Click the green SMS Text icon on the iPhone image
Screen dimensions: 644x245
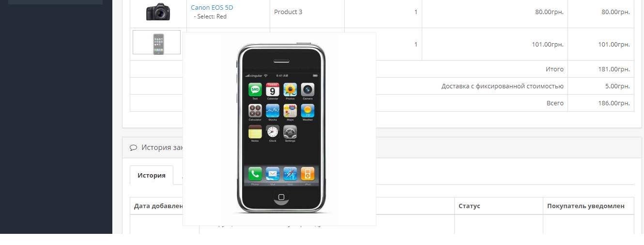coord(255,90)
